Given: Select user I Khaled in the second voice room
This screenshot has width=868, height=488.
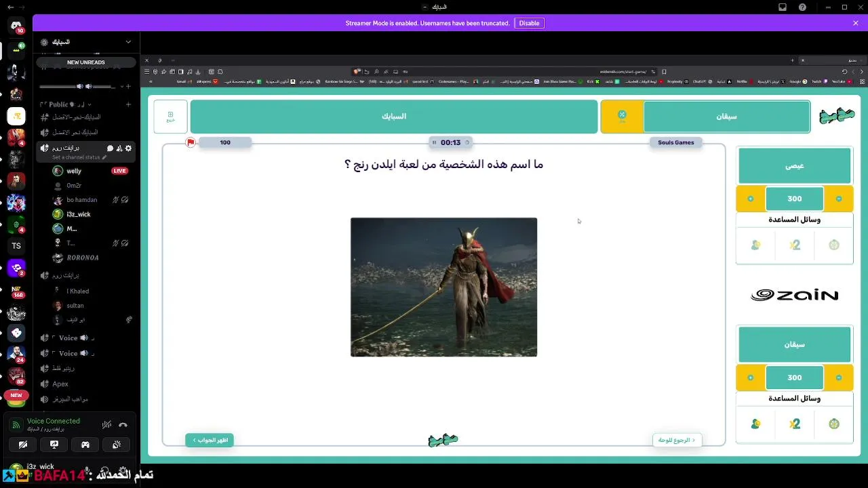Looking at the screenshot, I should [78, 291].
